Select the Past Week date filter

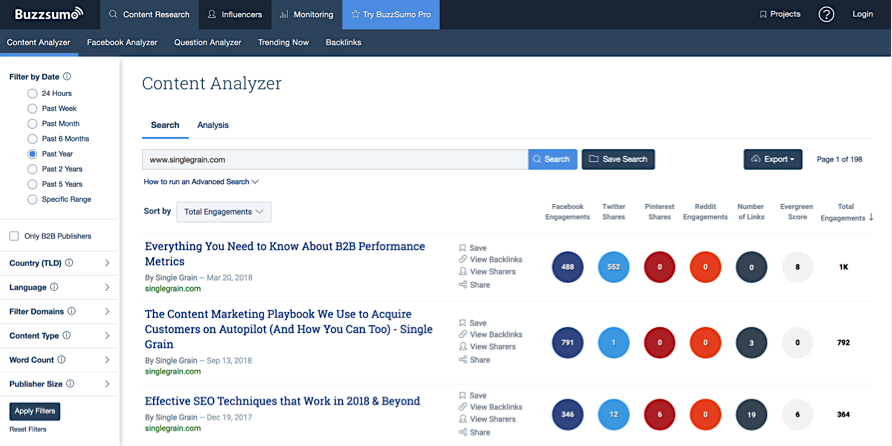pos(32,108)
